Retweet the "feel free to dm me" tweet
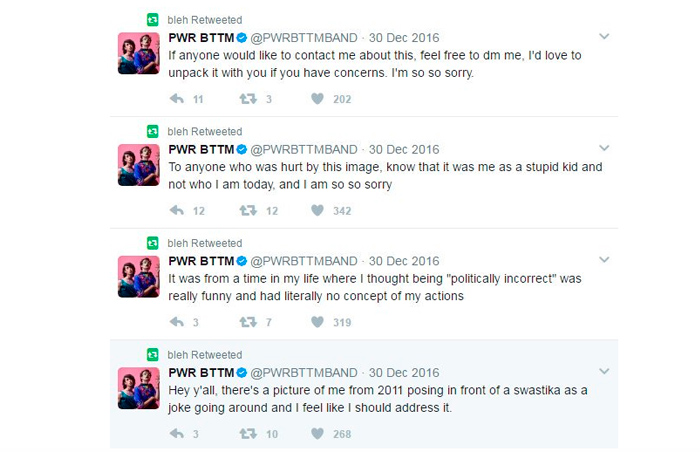 pos(248,99)
